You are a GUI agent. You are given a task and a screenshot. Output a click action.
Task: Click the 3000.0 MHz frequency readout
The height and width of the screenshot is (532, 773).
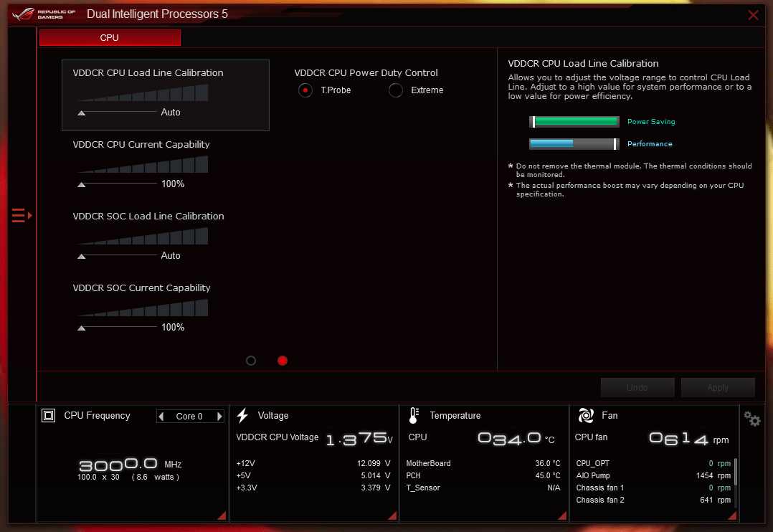[x=131, y=464]
